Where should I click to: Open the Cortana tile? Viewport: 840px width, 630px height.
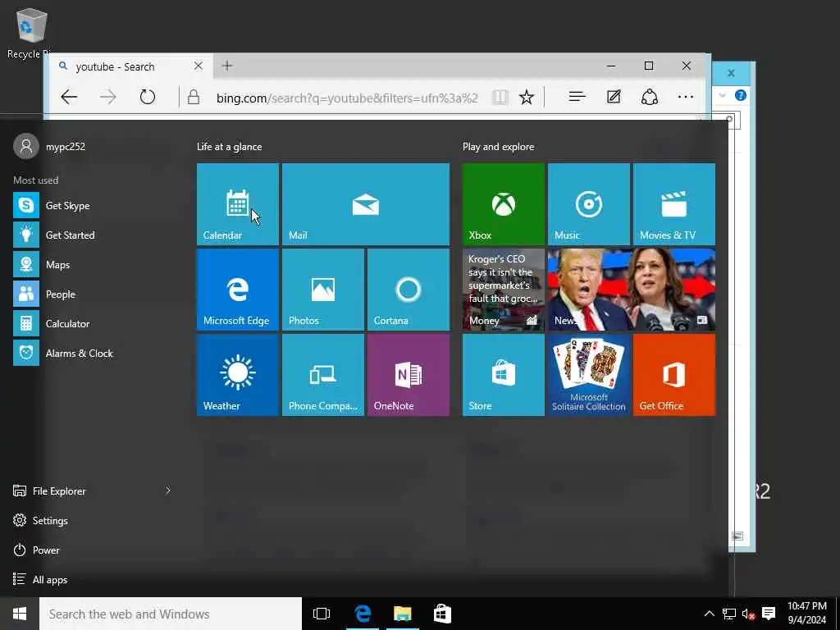(x=409, y=290)
